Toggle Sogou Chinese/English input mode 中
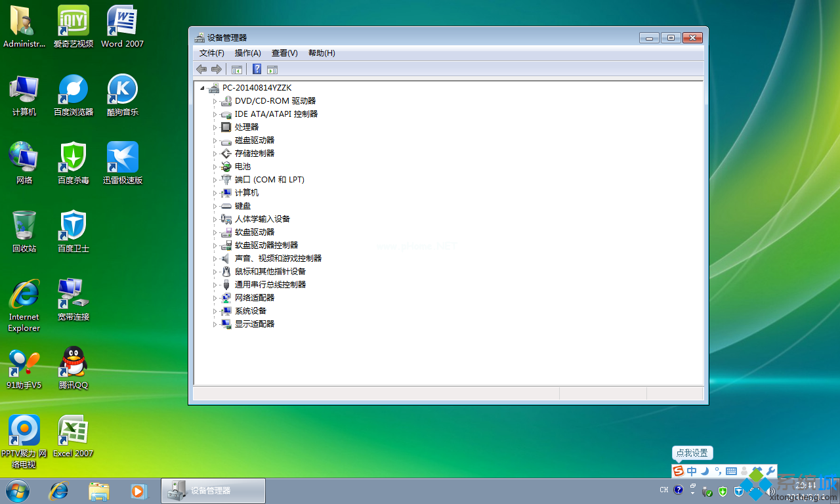This screenshot has height=504, width=840. pos(692,471)
